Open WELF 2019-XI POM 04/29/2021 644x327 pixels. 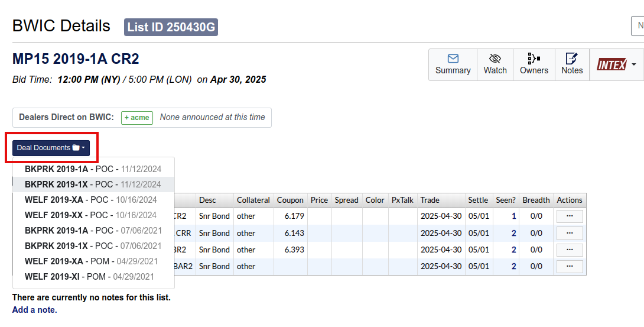pyautogui.click(x=89, y=277)
